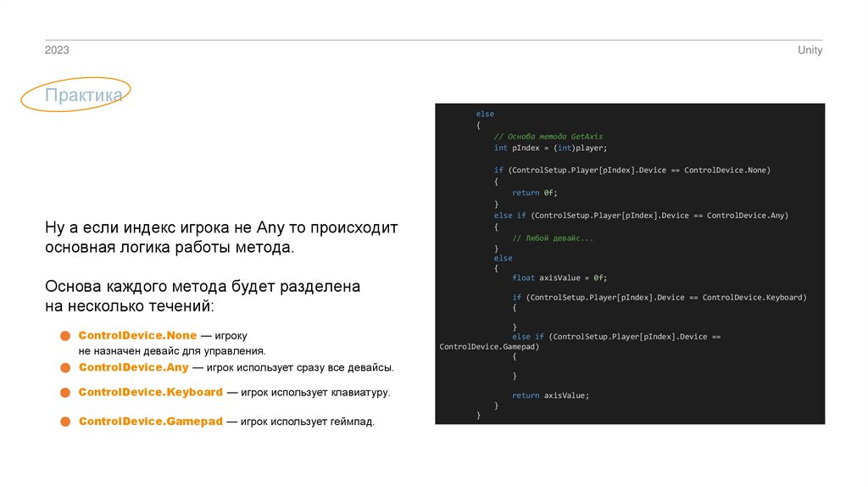868x487 pixels.
Task: Select the 'ControlDevice.Gamepad' bullet label
Action: [151, 421]
